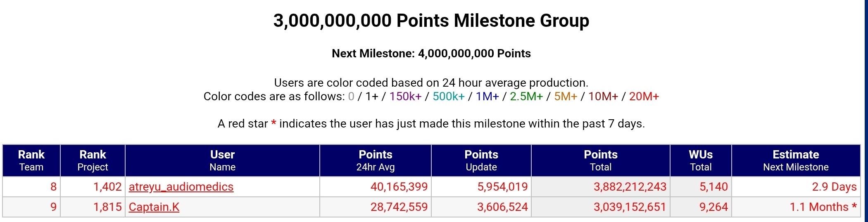This screenshot has height=222, width=868.
Task: Click the red star beside 1.1 Months
Action: pyautogui.click(x=854, y=206)
